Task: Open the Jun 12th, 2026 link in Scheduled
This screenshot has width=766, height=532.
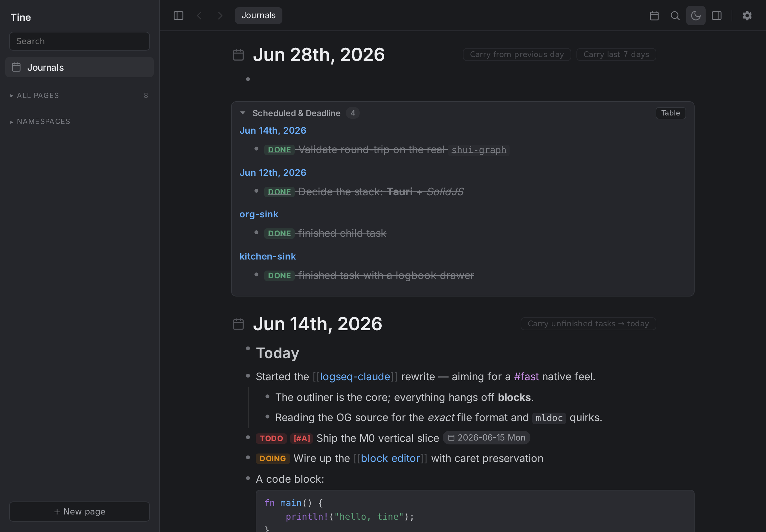Action: tap(273, 172)
